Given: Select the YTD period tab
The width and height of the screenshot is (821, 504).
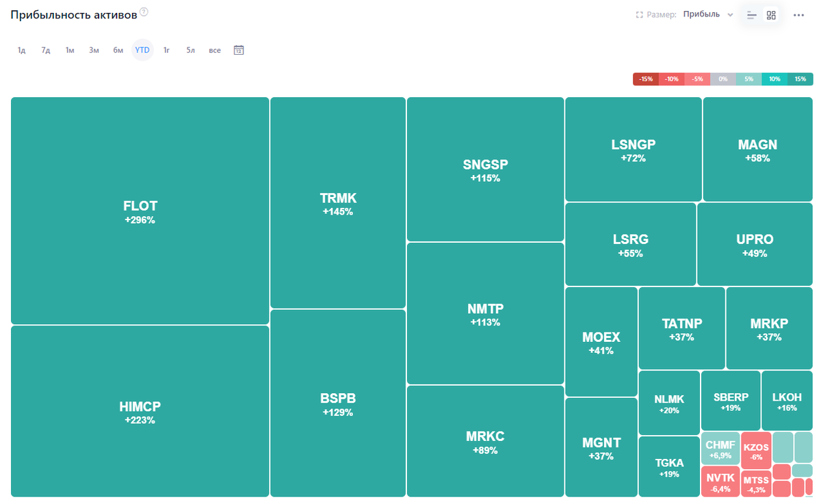Looking at the screenshot, I should click(142, 50).
